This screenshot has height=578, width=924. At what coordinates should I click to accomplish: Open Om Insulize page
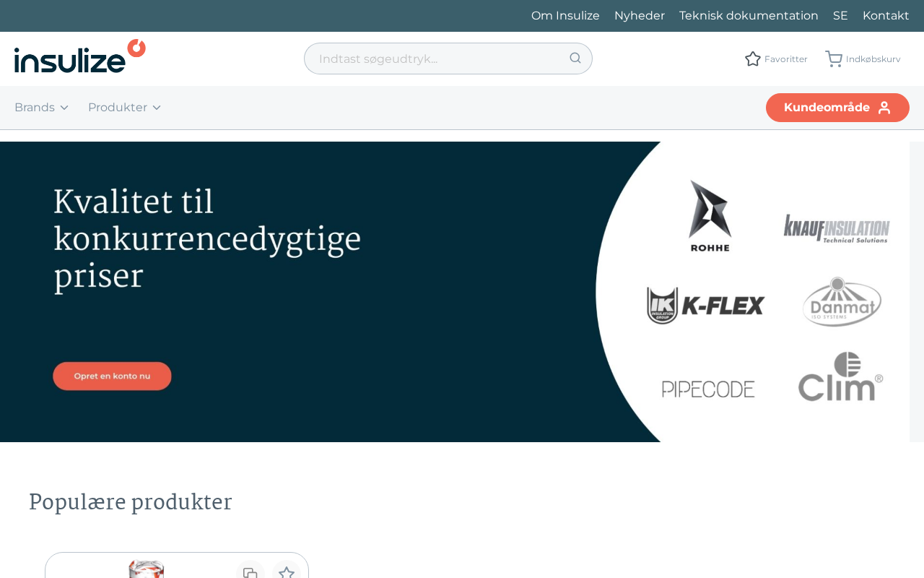[565, 16]
